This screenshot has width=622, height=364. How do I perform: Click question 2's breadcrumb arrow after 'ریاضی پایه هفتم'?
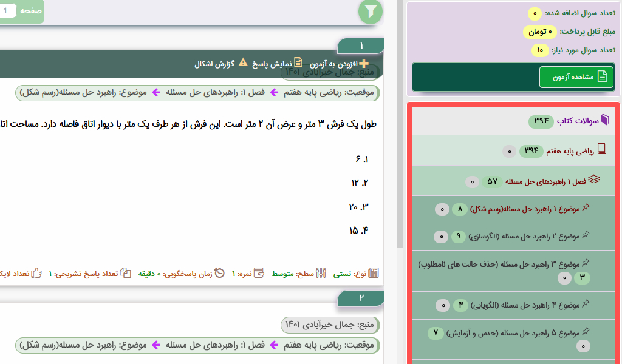tap(274, 345)
